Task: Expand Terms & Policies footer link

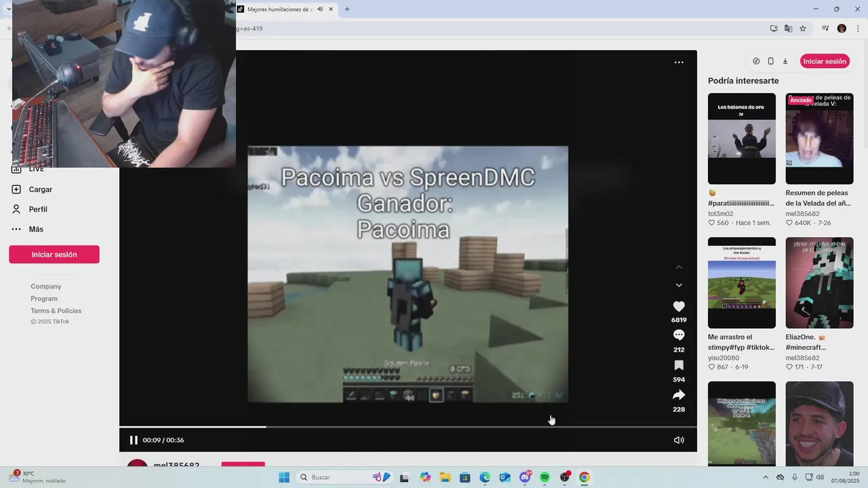Action: click(56, 310)
